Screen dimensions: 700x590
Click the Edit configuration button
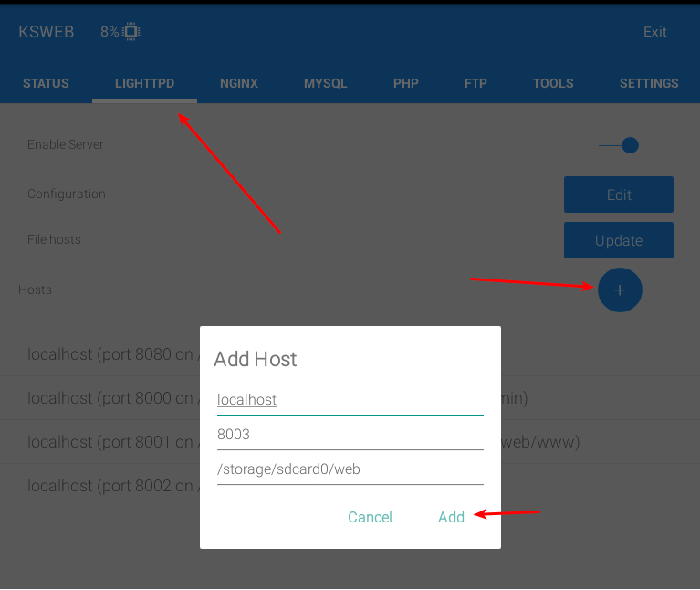pyautogui.click(x=618, y=195)
